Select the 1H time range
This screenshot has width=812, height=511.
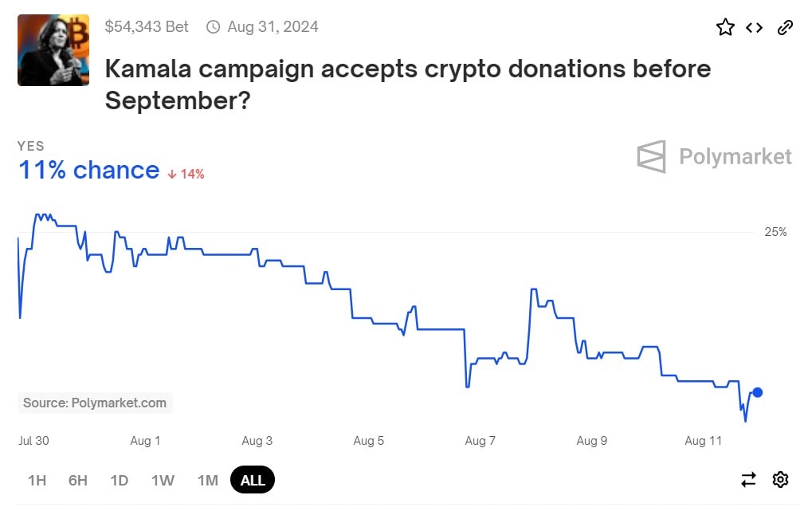coord(37,480)
